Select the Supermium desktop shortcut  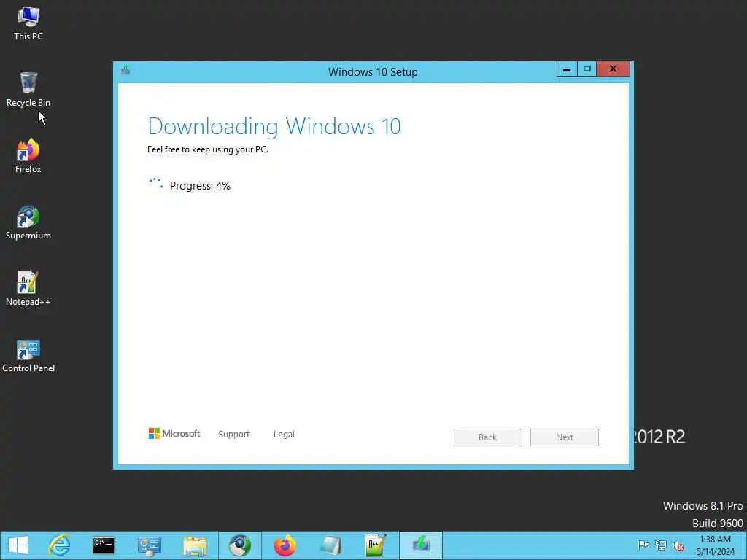[x=28, y=222]
